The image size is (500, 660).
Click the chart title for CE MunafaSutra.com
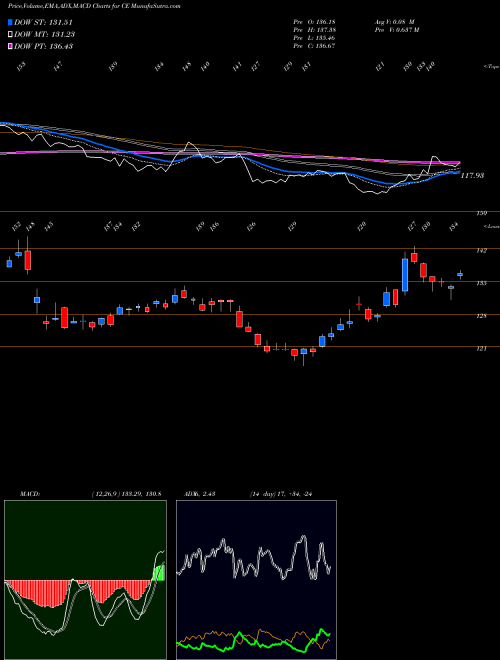94,7
